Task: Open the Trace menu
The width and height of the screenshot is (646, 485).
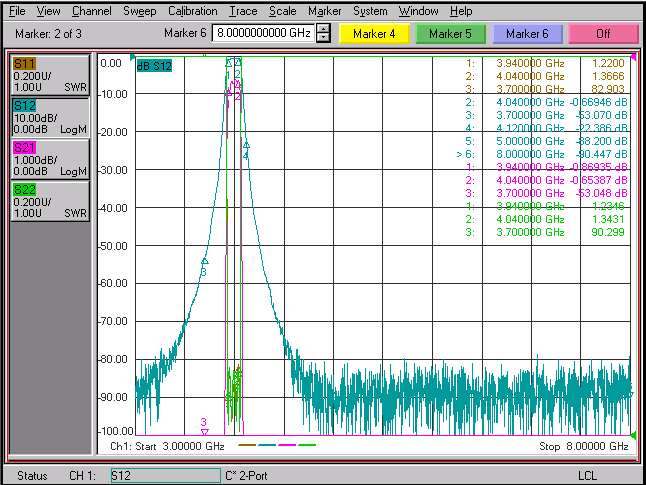Action: [243, 11]
